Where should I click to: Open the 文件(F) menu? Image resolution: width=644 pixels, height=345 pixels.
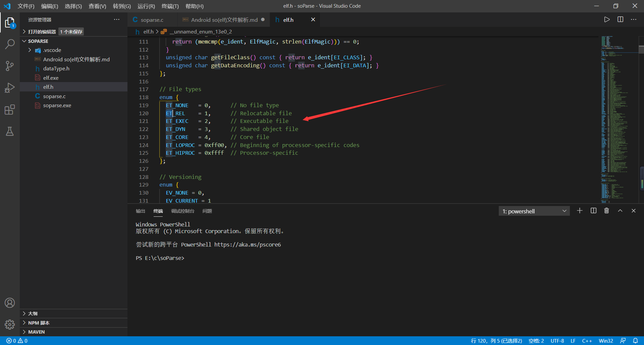tap(26, 6)
